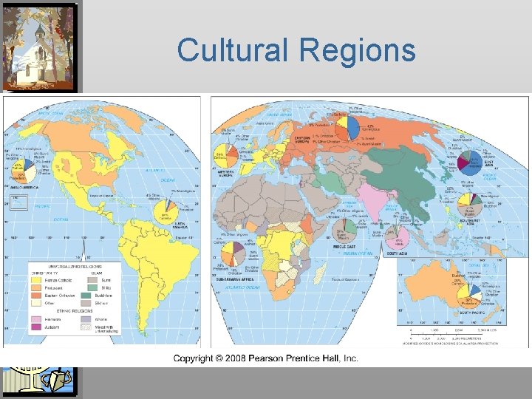Click the South Asia pie chart

tap(398, 237)
